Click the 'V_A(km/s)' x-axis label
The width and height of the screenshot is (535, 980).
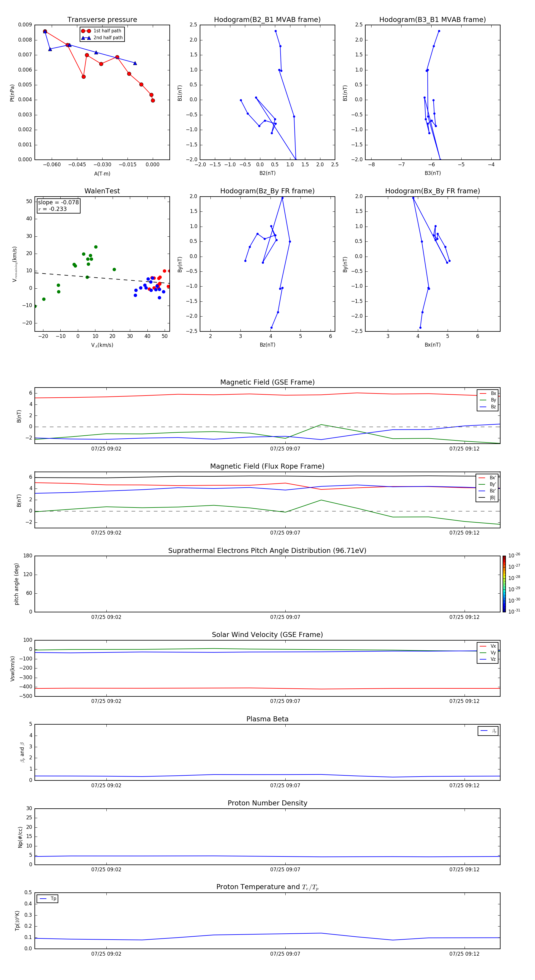coord(102,345)
